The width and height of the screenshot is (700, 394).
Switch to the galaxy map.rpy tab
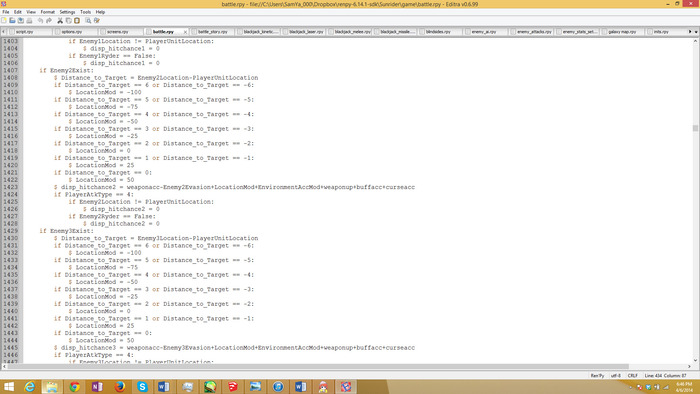point(623,32)
